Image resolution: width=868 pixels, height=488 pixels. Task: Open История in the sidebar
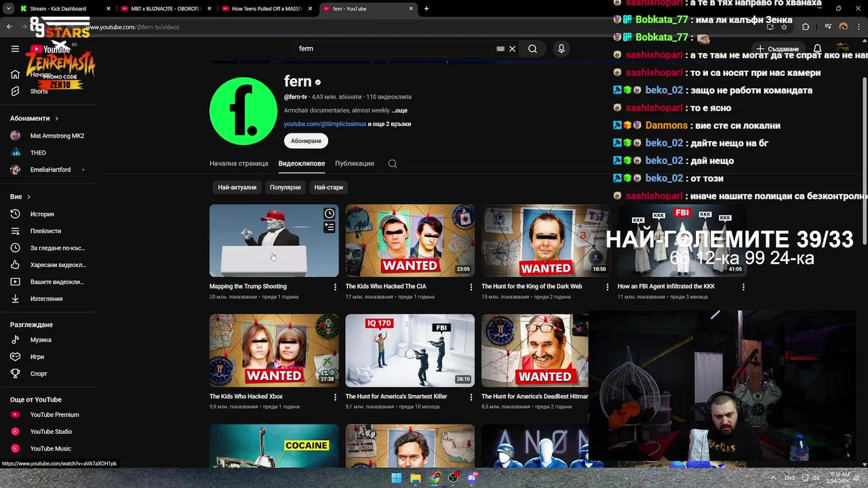49,214
